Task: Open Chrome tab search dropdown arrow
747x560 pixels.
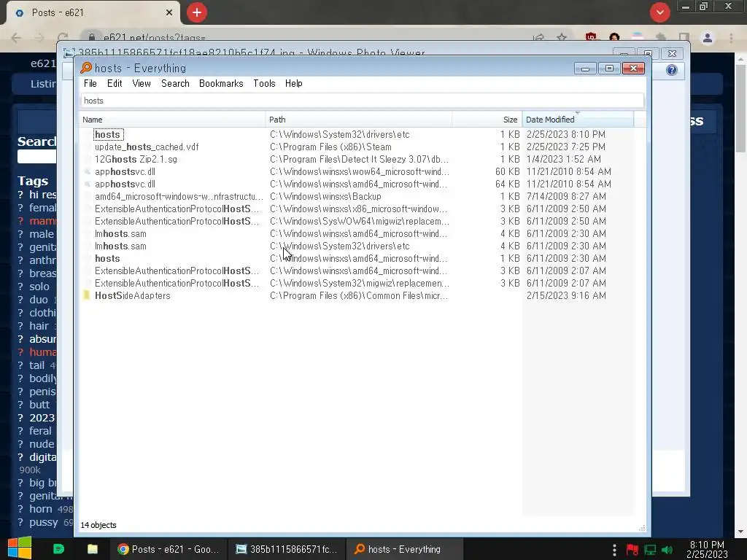Action: 659,12
